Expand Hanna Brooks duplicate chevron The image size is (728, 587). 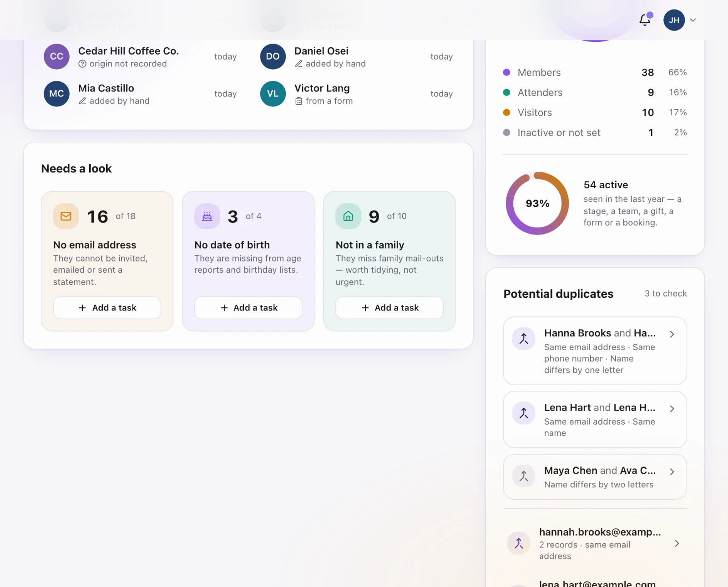672,334
